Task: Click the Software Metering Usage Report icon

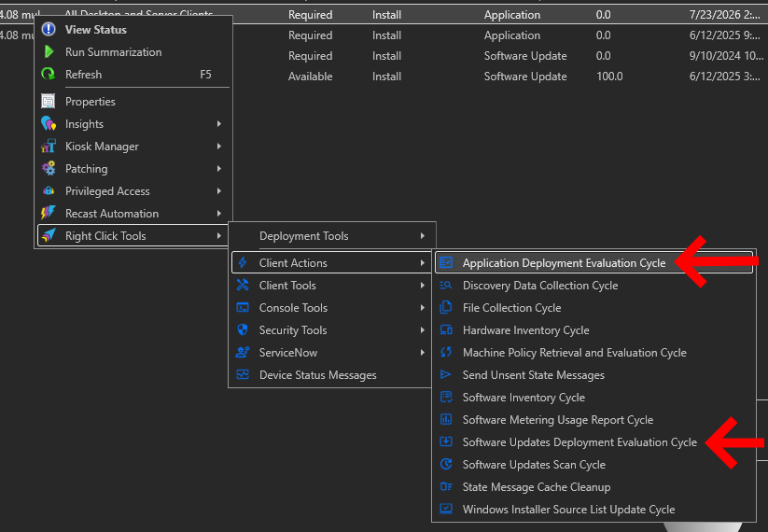Action: pos(446,419)
